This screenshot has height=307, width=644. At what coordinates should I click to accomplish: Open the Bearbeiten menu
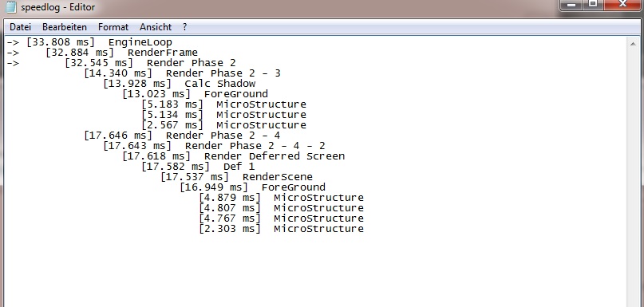tap(65, 27)
